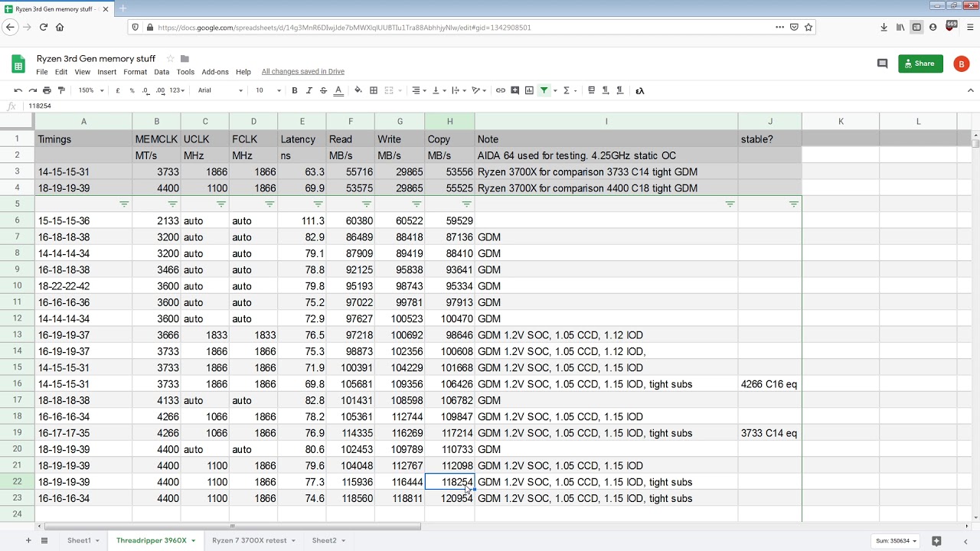Open horizontal align dropdown
This screenshot has height=551, width=980.
pyautogui.click(x=419, y=90)
